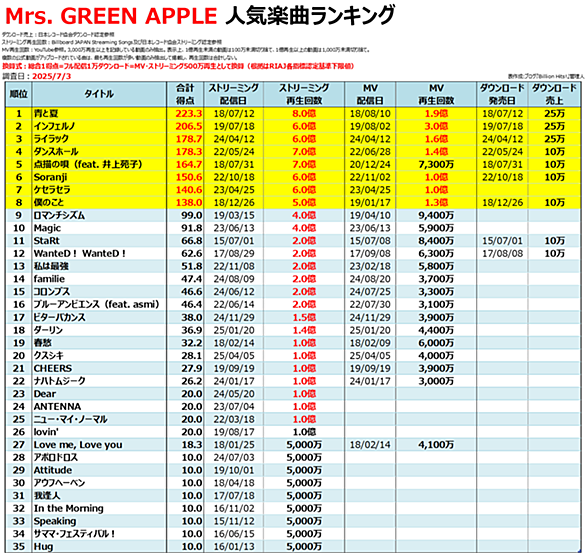Select the 'Attitude' title cell
The width and height of the screenshot is (586, 553).
(99, 470)
